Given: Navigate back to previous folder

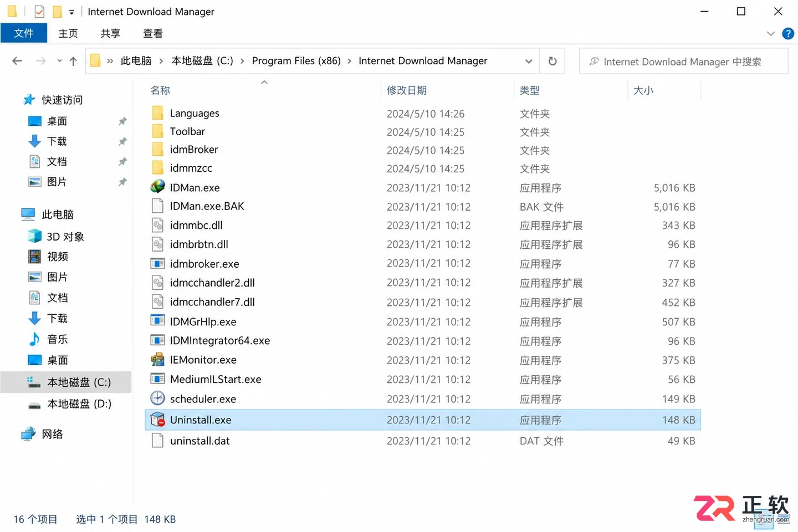Looking at the screenshot, I should click(17, 61).
